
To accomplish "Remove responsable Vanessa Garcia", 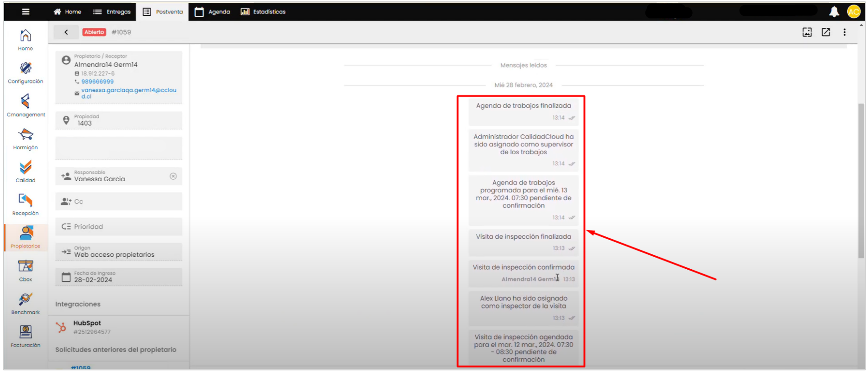I will (x=173, y=176).
